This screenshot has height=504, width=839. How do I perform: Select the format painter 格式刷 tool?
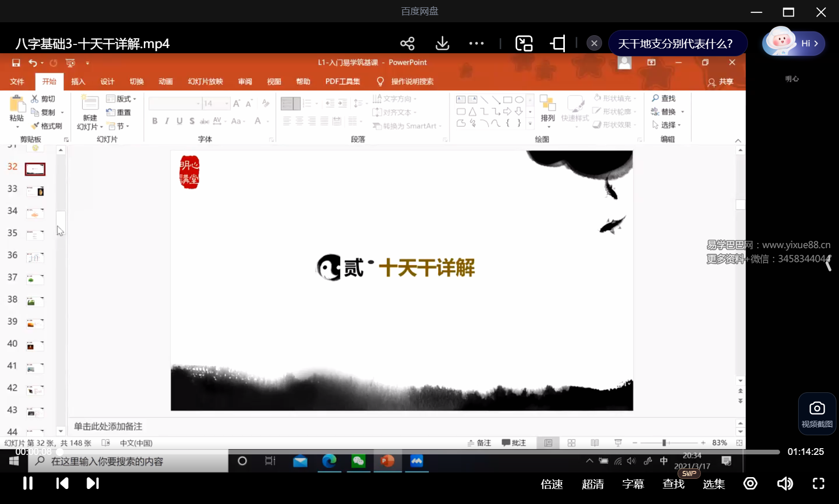tap(47, 126)
